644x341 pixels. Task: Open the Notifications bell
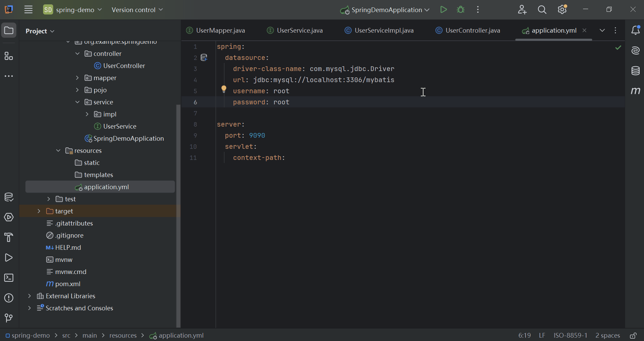click(x=636, y=30)
